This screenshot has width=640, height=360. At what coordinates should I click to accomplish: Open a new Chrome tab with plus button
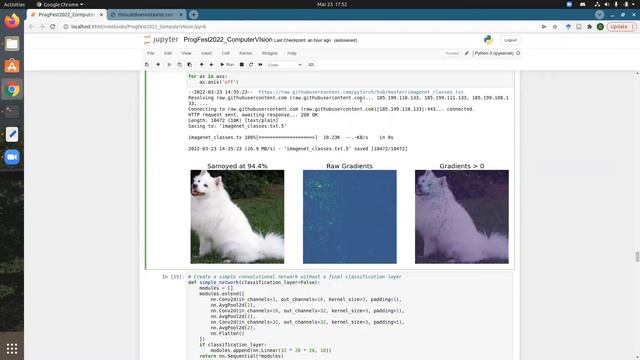coord(193,14)
